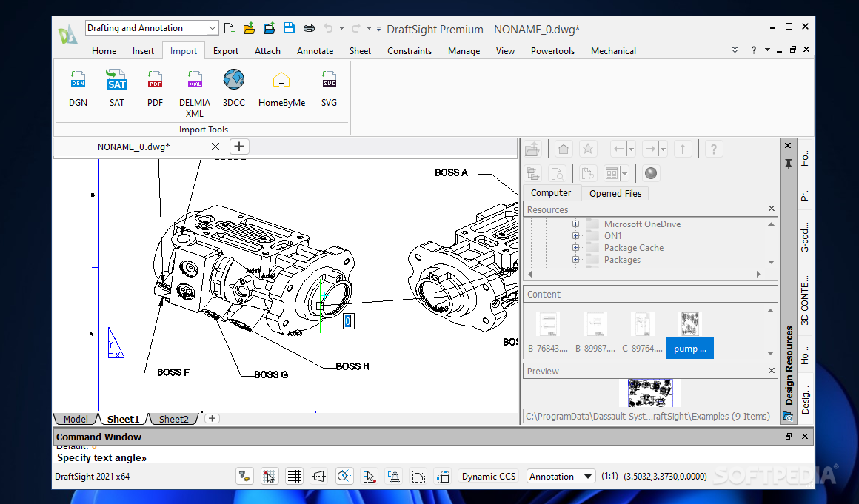Toggle Grid display in the status bar
The width and height of the screenshot is (859, 504).
pos(294,476)
